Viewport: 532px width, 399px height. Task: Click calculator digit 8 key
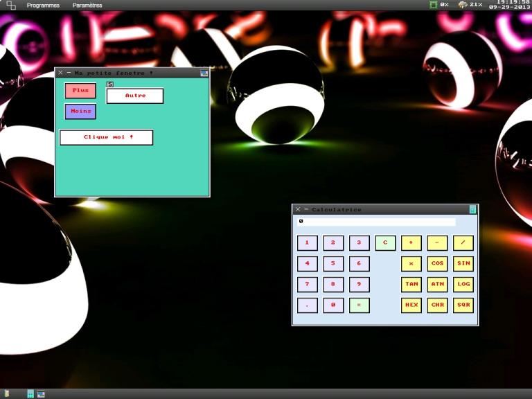(333, 284)
